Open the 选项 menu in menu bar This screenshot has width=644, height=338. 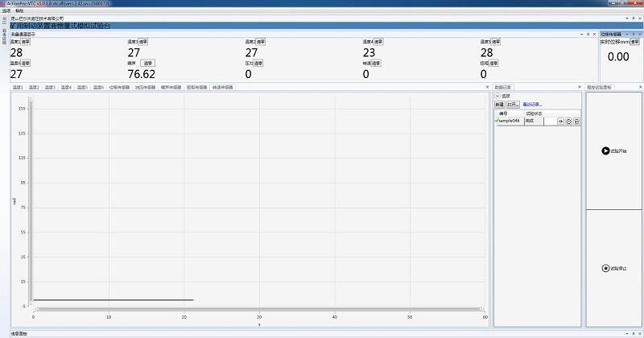click(6, 10)
